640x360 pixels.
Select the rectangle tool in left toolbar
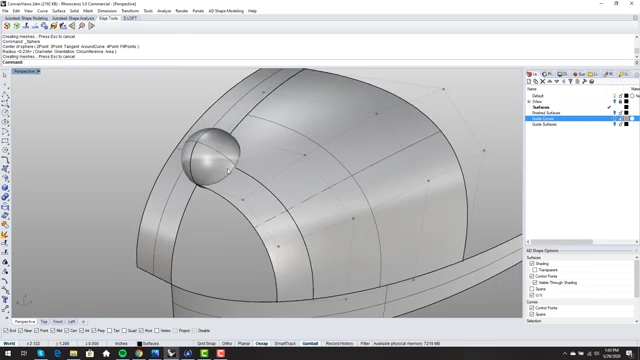[5, 141]
